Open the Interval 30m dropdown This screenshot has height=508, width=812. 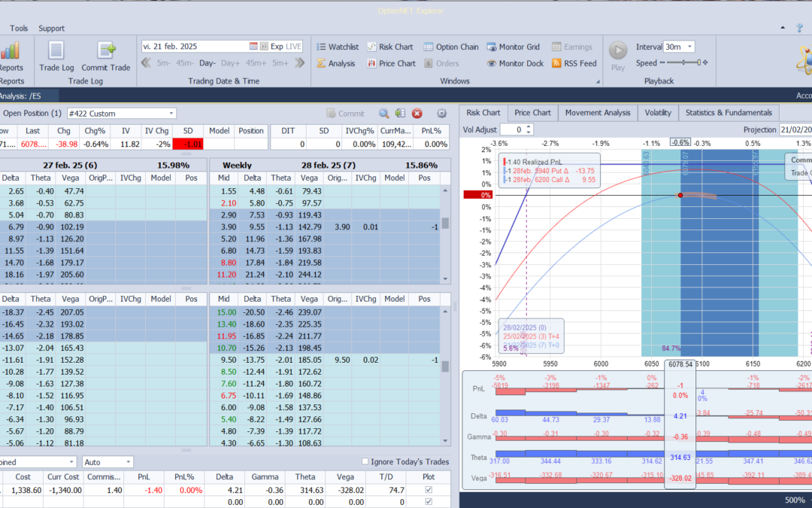point(689,47)
